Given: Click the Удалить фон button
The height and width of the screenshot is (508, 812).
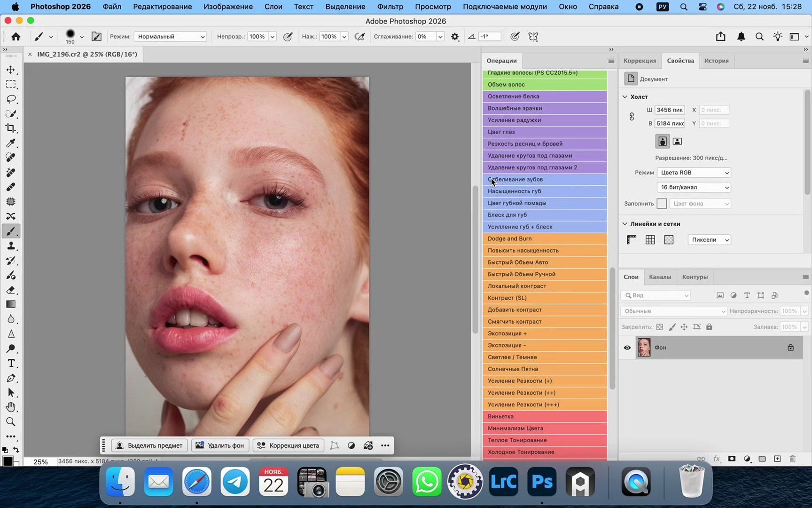Looking at the screenshot, I should [x=220, y=445].
